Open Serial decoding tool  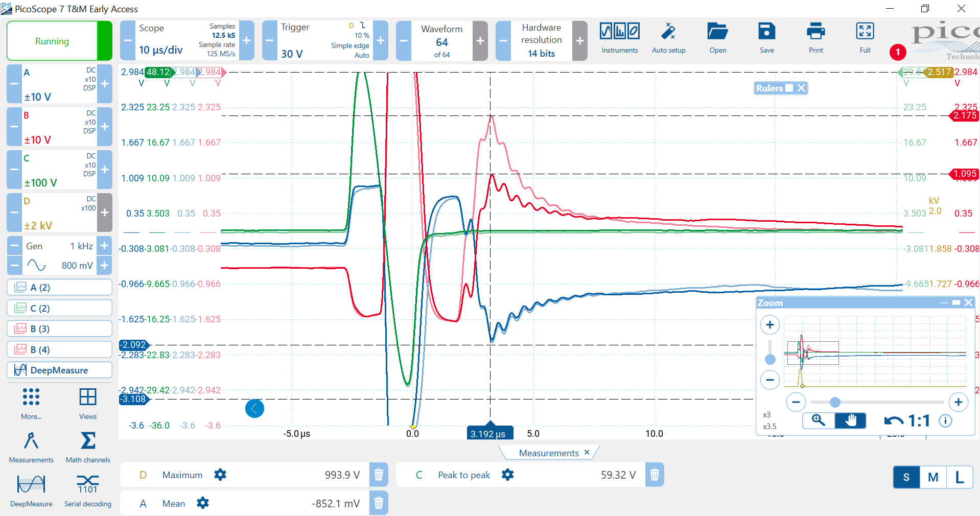click(88, 490)
